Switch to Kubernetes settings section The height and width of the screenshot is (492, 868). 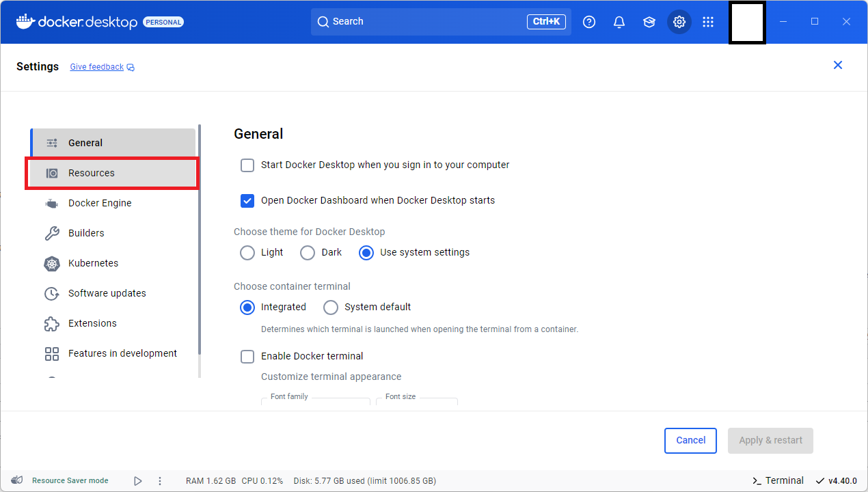click(x=93, y=264)
